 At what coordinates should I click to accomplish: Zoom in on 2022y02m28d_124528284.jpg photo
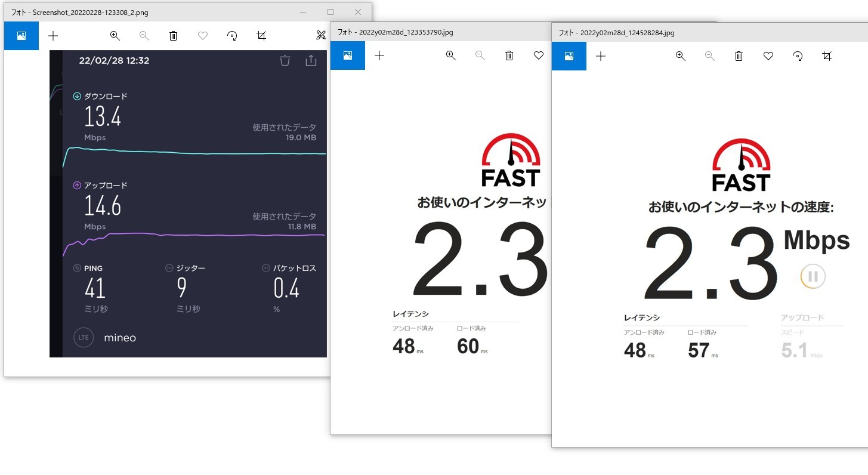pyautogui.click(x=680, y=55)
